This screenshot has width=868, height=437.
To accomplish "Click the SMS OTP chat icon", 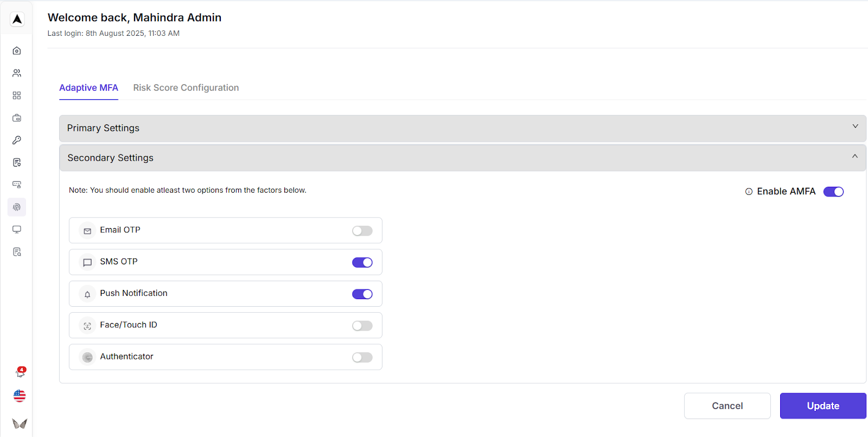I will [87, 262].
